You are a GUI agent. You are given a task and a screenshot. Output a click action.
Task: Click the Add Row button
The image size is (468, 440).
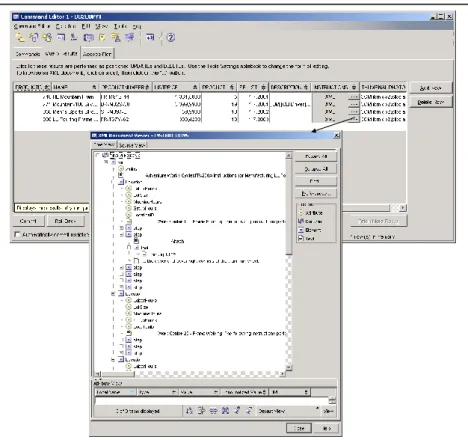[x=431, y=88]
